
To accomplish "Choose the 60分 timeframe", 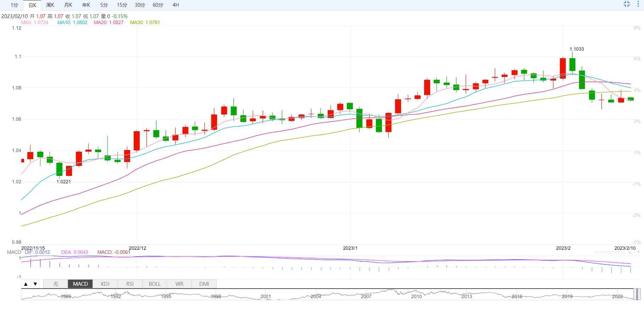I will 158,5.
